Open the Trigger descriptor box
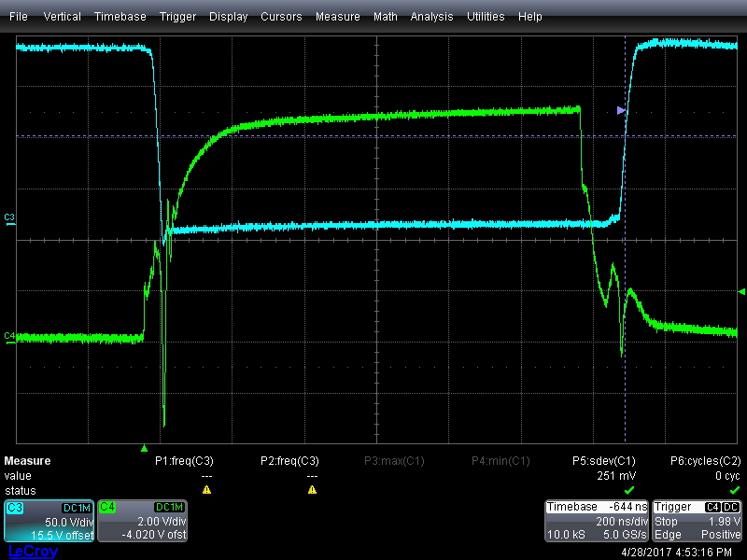 point(697,521)
